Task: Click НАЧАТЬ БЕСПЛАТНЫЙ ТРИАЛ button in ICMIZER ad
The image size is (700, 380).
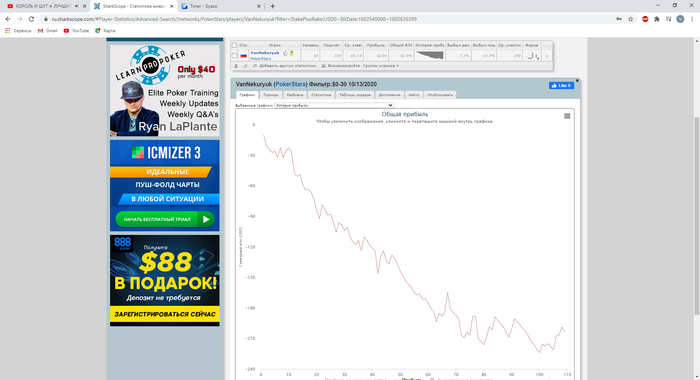Action: [x=165, y=219]
